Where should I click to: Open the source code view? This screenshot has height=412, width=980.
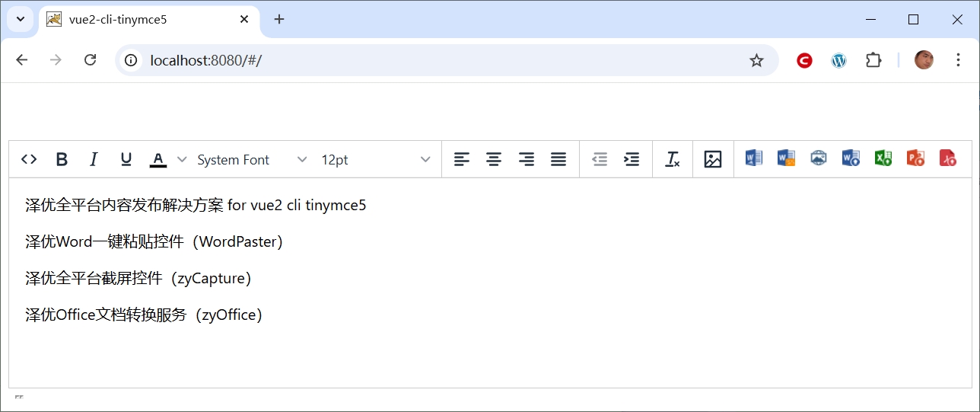coord(29,159)
